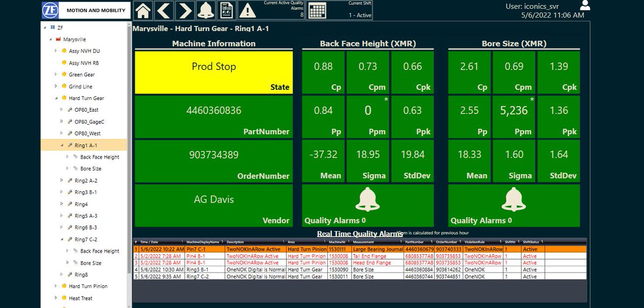The image size is (644, 308).
Task: Select Ring3 B-1 in the tree
Action: (85, 192)
